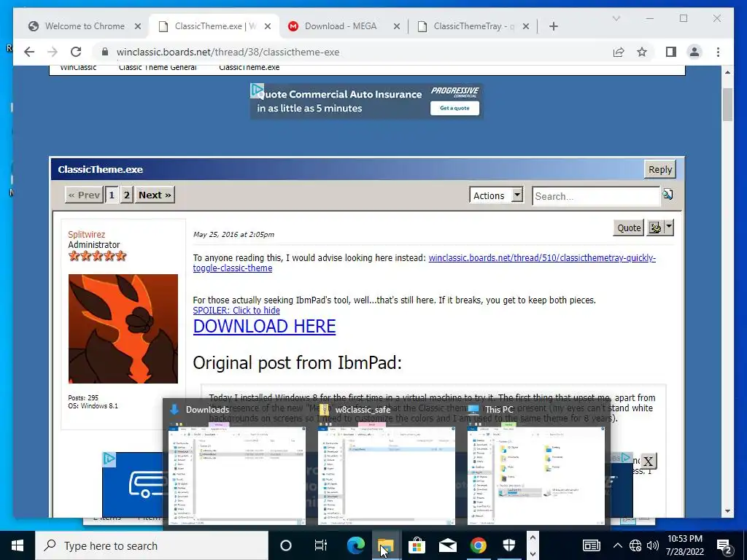Viewport: 747px width, 560px height.
Task: Go back with the browser back arrow
Action: coord(29,52)
